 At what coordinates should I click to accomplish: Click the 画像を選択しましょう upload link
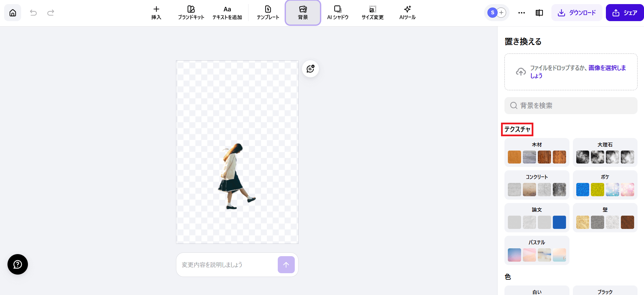point(607,68)
